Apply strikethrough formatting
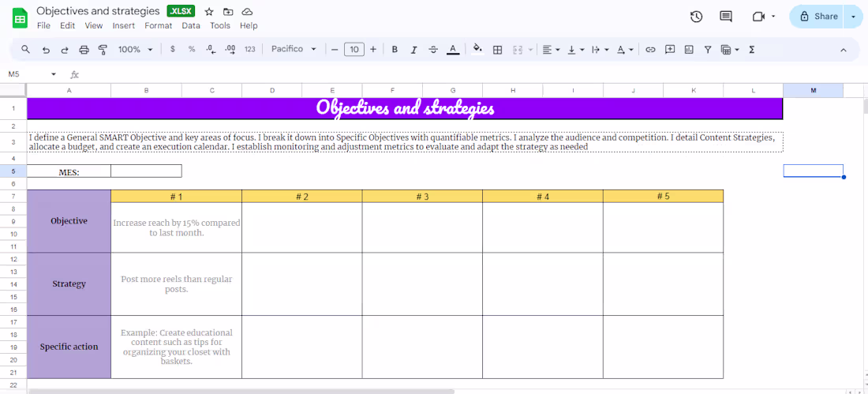Screen dimensions: 868x394 tap(433, 49)
